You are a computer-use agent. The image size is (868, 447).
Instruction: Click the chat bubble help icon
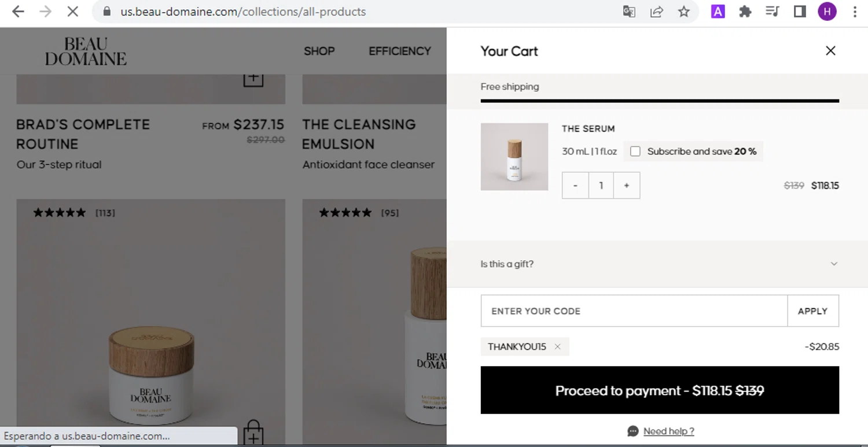(633, 431)
